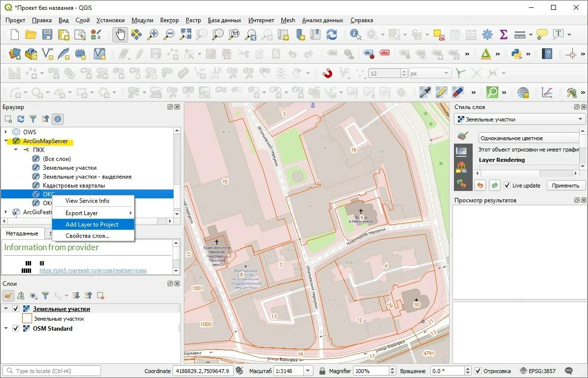Open Layer Styling brush in Layers panel
This screenshot has height=378, width=588.
pyautogui.click(x=8, y=296)
